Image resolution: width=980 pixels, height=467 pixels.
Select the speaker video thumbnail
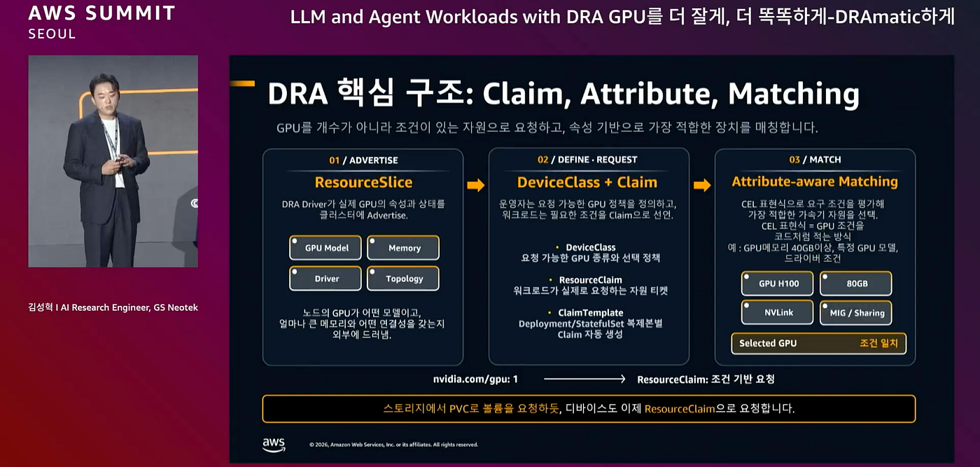coord(113,161)
